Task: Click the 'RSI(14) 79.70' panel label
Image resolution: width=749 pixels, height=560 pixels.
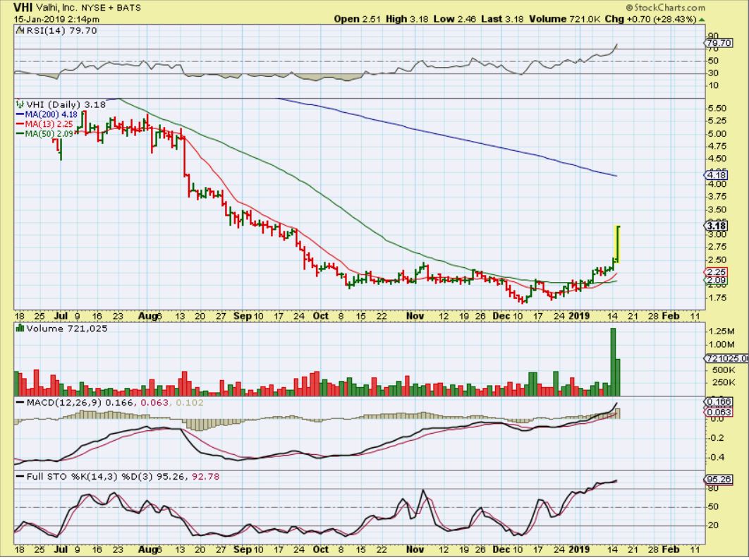Action: 61,30
